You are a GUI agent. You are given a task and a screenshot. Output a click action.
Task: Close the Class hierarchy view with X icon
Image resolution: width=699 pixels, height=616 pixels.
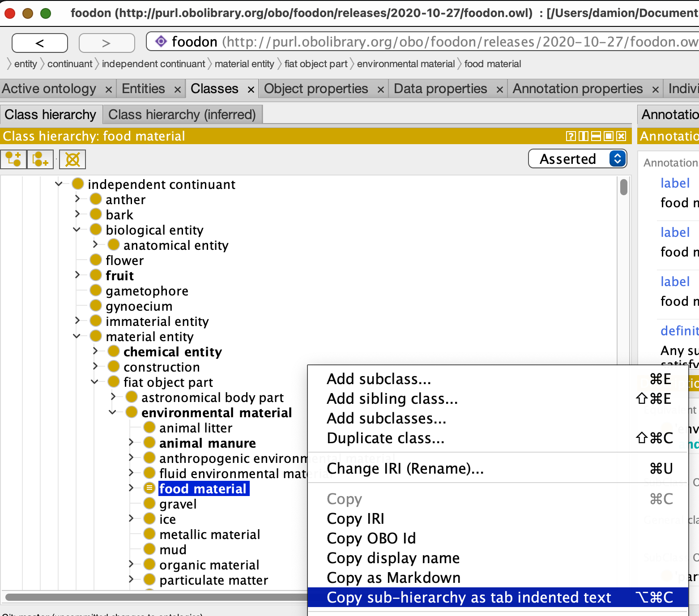[x=621, y=136]
